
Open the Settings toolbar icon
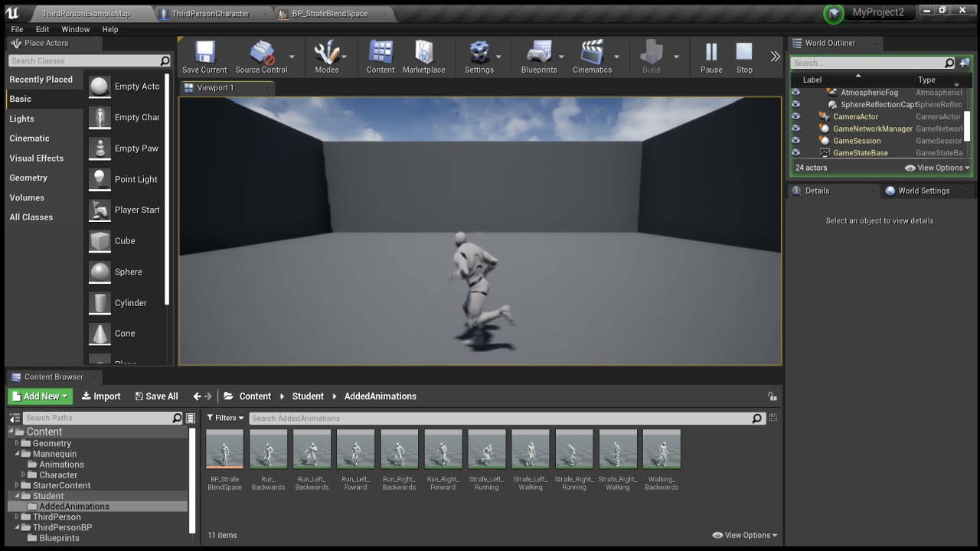point(479,53)
